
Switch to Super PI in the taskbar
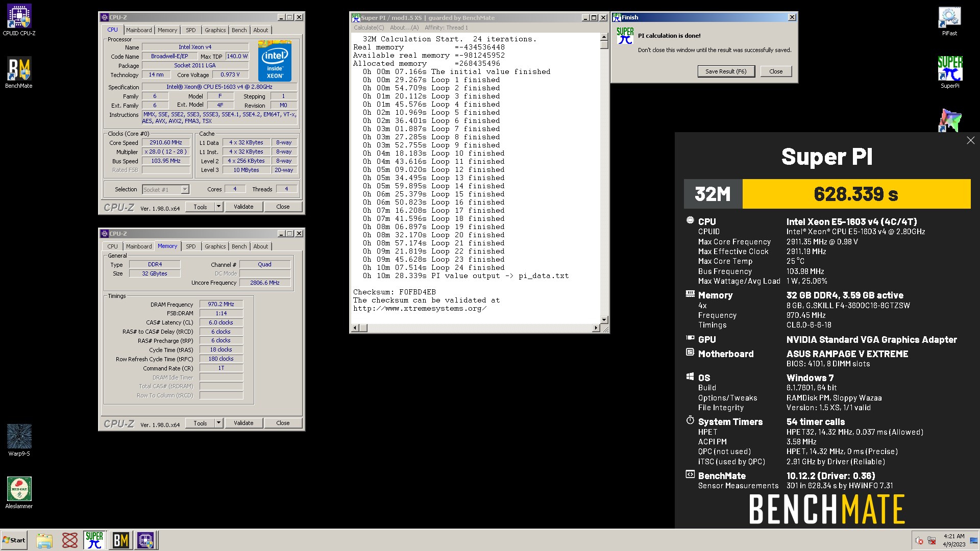pyautogui.click(x=94, y=540)
